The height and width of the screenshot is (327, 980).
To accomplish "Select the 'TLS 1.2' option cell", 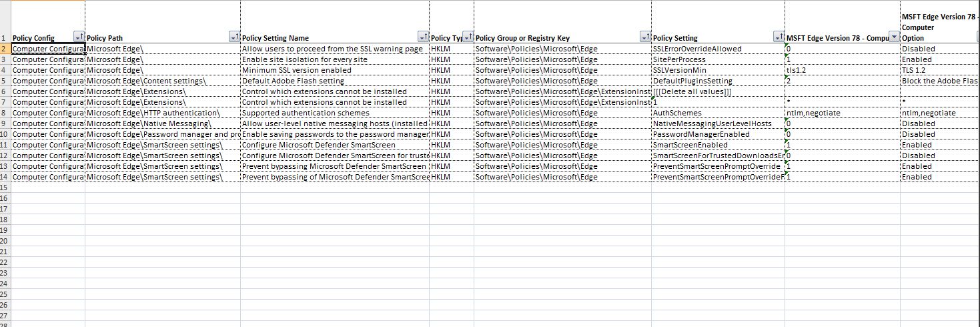I will 939,70.
